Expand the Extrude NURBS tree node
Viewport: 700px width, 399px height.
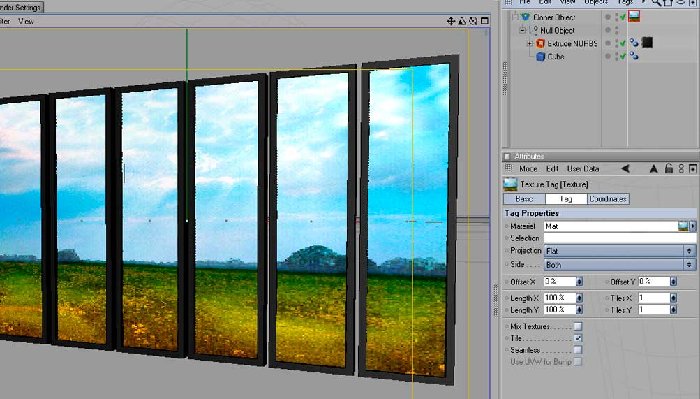pos(529,43)
